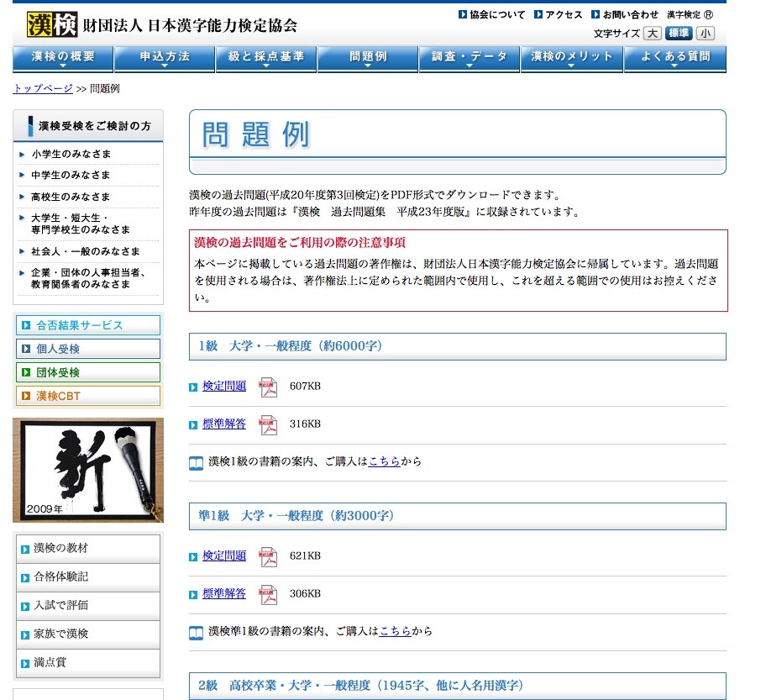Click 2009年 kanji 新 calligraphy image

click(88, 471)
